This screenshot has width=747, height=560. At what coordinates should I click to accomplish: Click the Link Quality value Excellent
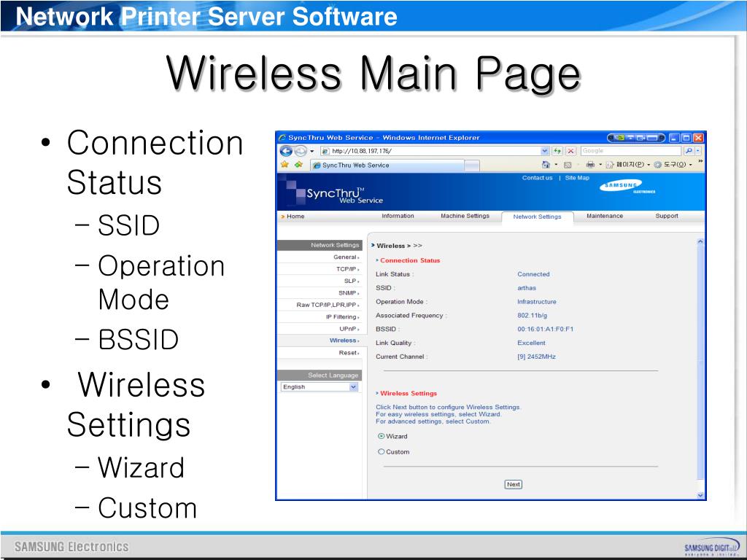[531, 343]
